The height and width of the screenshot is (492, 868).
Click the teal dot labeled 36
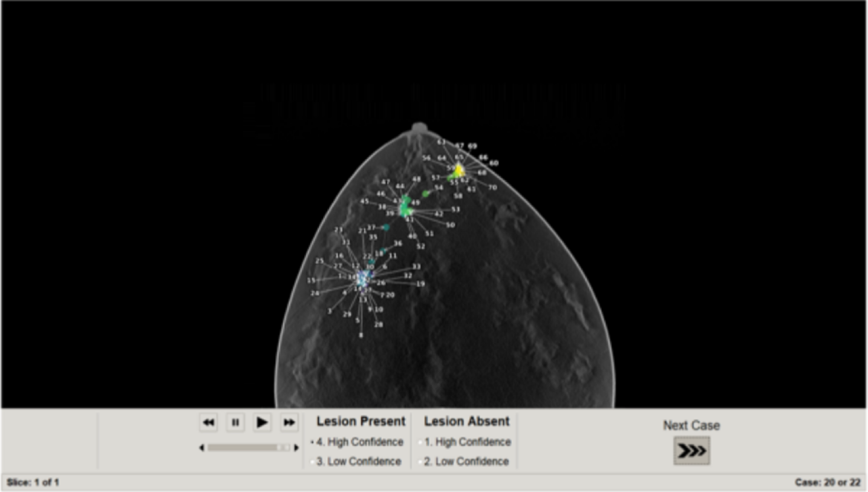(384, 250)
